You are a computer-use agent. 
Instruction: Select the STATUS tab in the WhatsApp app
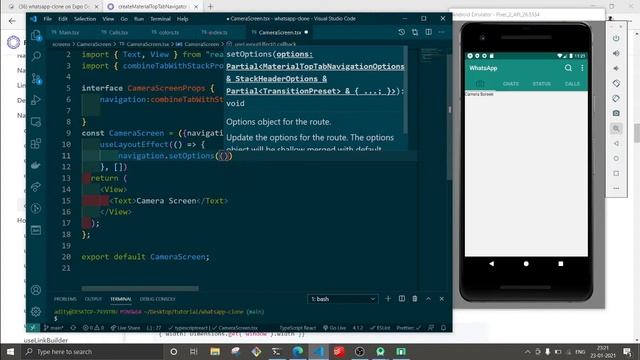pos(541,84)
